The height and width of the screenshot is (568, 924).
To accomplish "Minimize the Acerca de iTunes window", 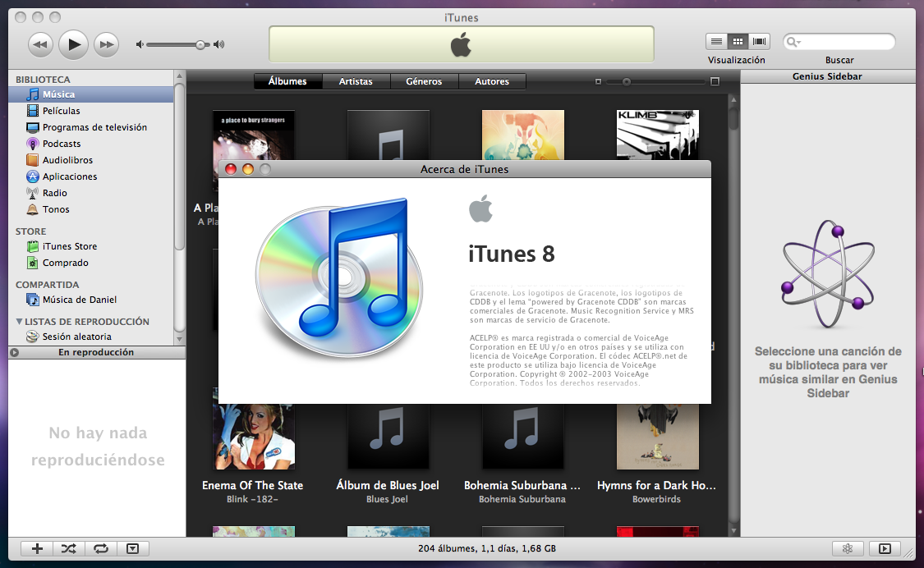I will point(248,170).
